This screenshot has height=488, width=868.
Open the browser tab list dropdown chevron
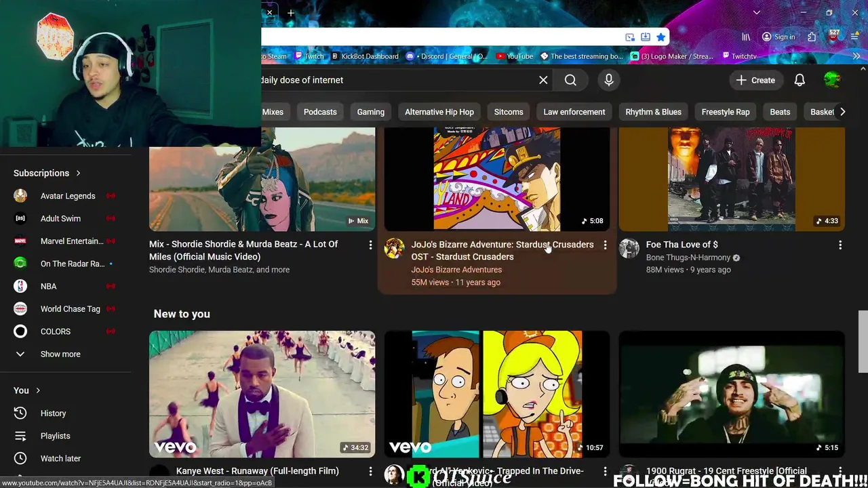click(757, 13)
